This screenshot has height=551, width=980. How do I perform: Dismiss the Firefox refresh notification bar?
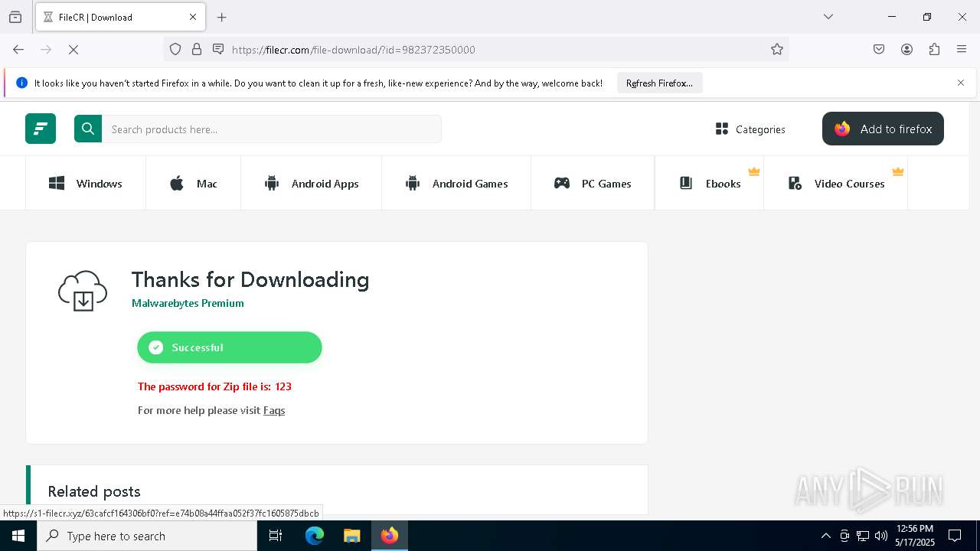click(x=961, y=83)
